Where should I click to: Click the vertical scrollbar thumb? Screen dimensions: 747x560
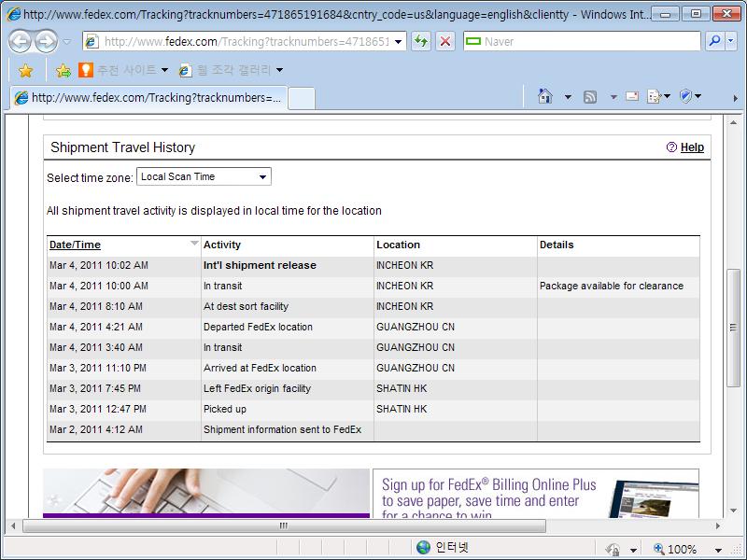[733, 328]
